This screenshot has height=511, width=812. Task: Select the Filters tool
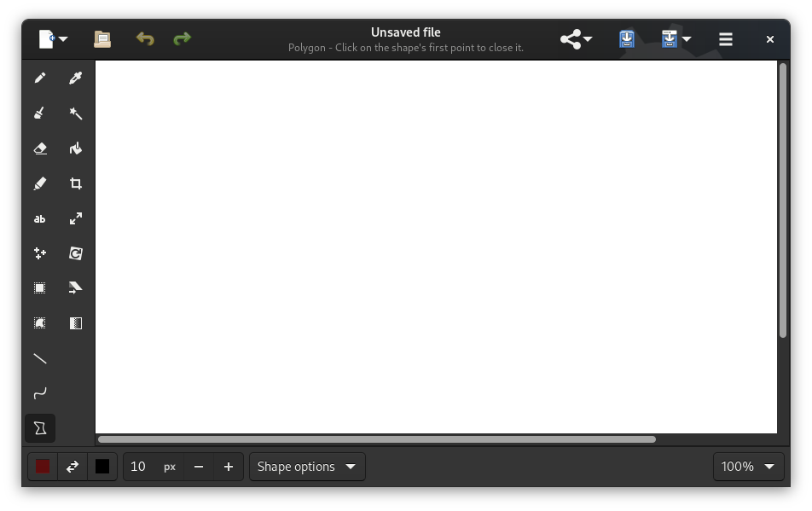tap(76, 323)
